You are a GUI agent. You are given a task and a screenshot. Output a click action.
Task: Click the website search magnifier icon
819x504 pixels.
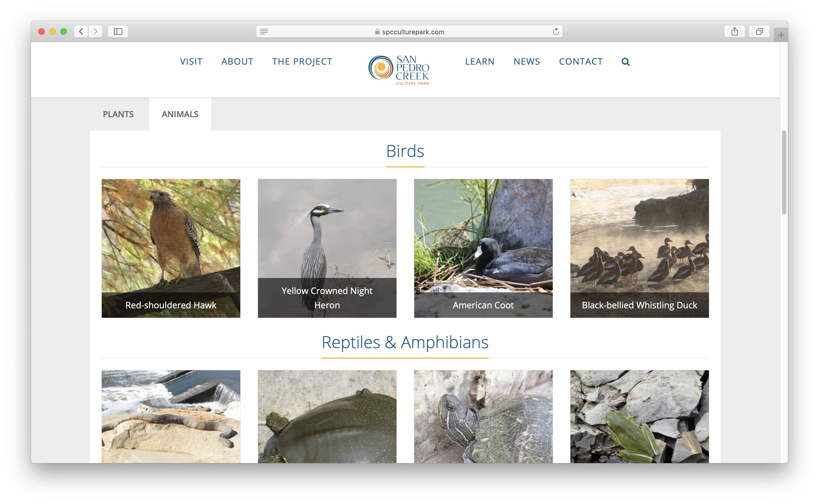[x=625, y=62]
